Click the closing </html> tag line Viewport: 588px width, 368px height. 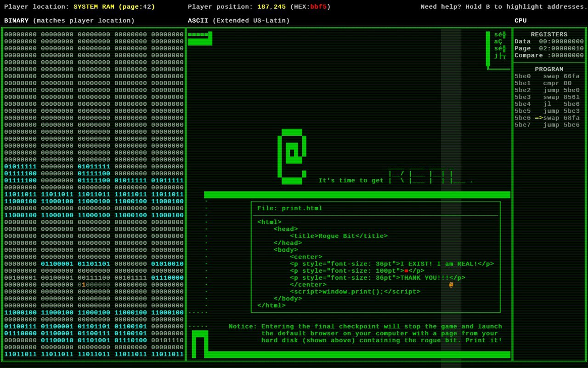click(x=271, y=305)
